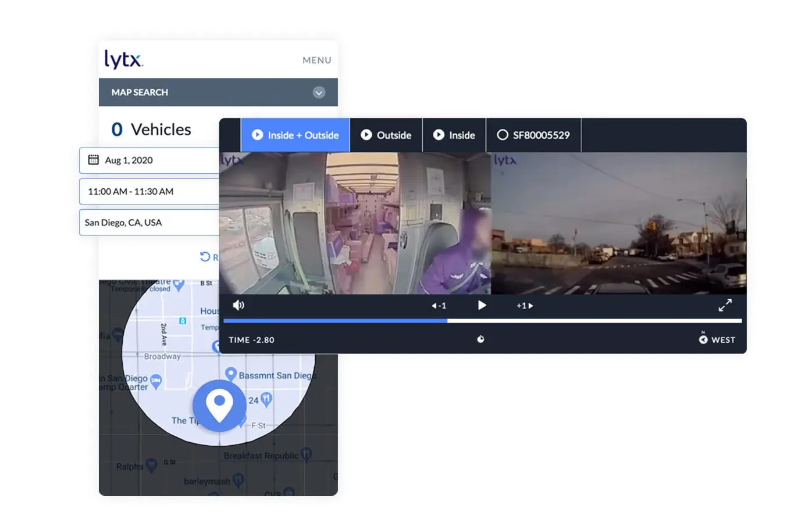The width and height of the screenshot is (812, 523).
Task: Open the MENU link
Action: (x=316, y=60)
